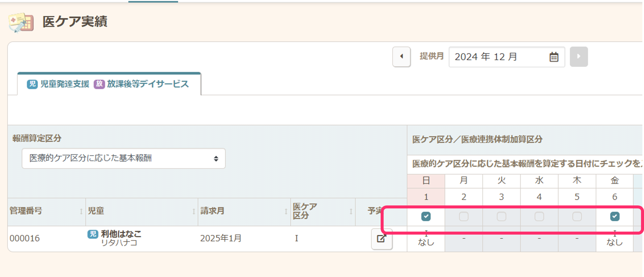Click the 2024年12月 month input field
The width and height of the screenshot is (644, 277).
click(497, 57)
